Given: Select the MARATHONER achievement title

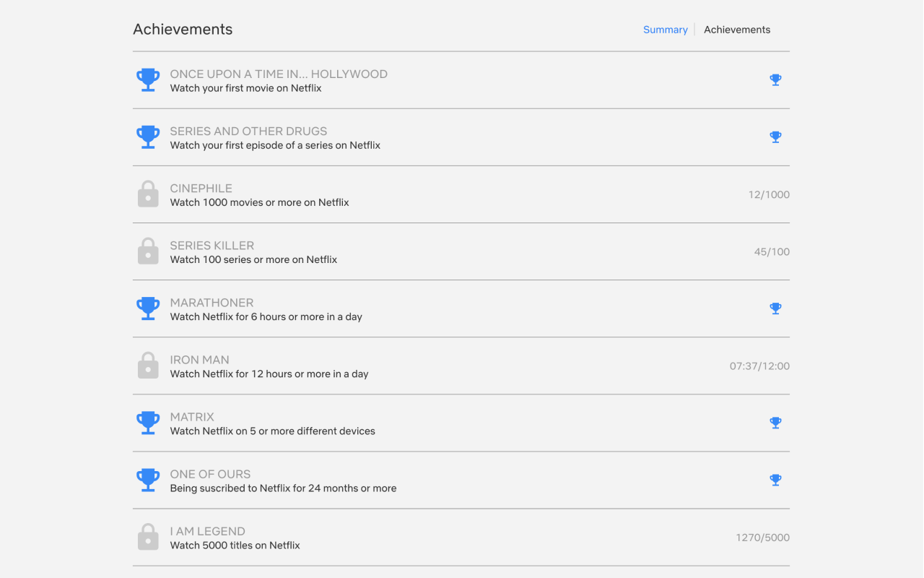Looking at the screenshot, I should click(212, 302).
